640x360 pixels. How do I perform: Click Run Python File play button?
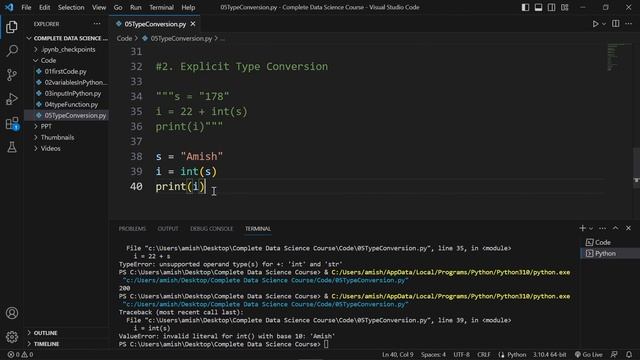(x=596, y=24)
